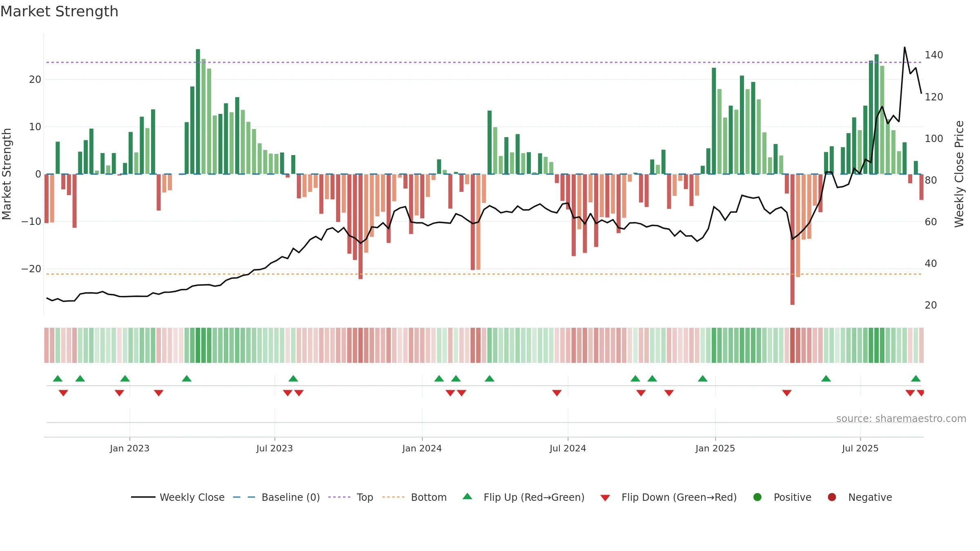Image resolution: width=980 pixels, height=551 pixels.
Task: Click the Positive legend label
Action: click(x=792, y=497)
